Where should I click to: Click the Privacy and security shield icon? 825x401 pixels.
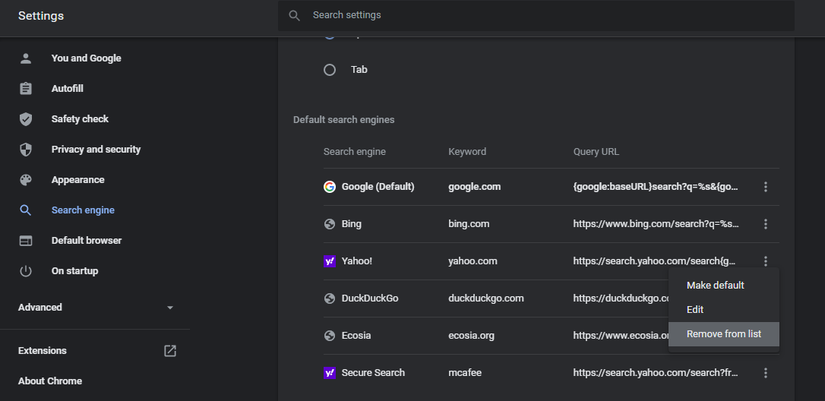(x=26, y=150)
